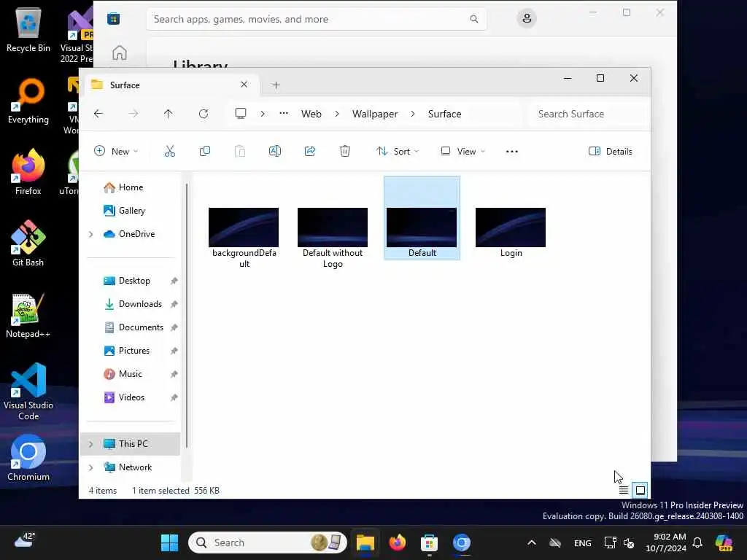Click the Microsoft Store profile account icon
The height and width of the screenshot is (560, 747).
(527, 18)
